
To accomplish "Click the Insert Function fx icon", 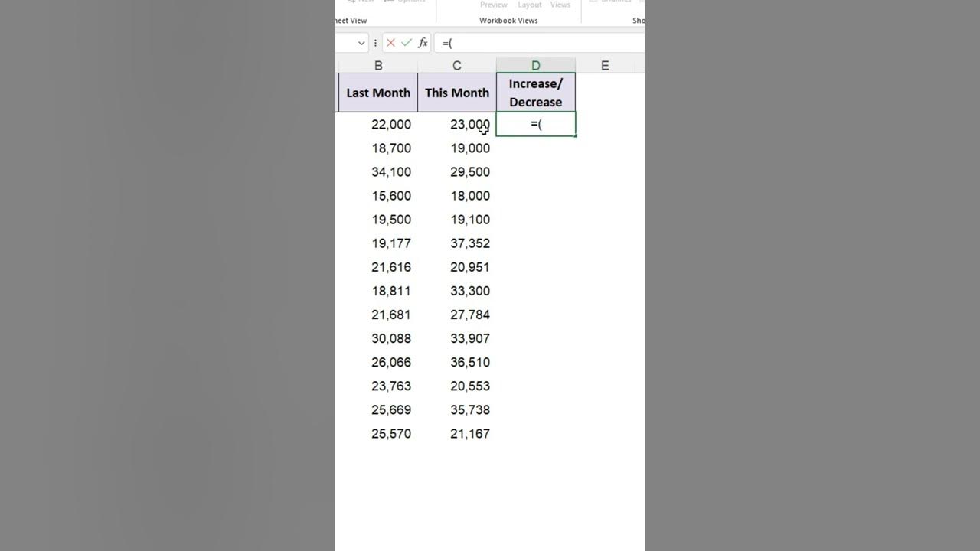I will pos(423,43).
